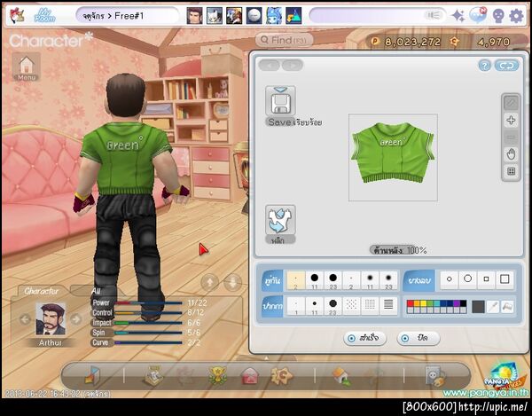Click the round down arrow button
The image size is (532, 416).
point(232,282)
